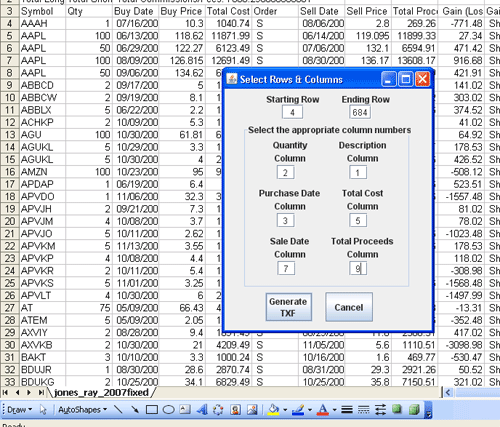Go to first sheet tab arrow
The image size is (500, 427).
(5, 392)
